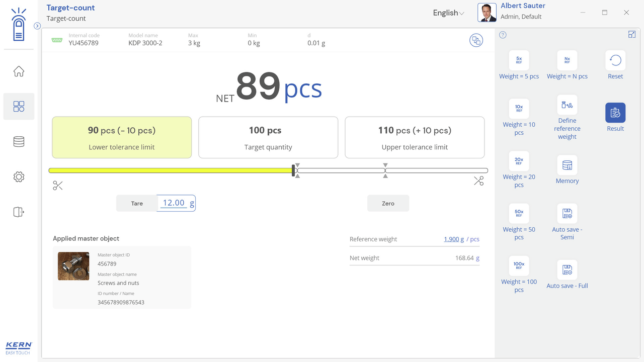
Task: Enable Auto save - Semi
Action: pyautogui.click(x=567, y=214)
